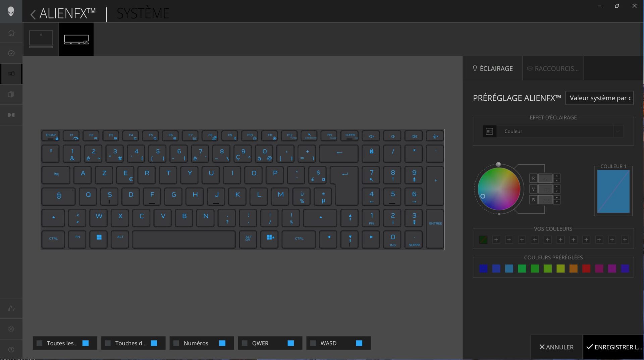Click the B value input field

click(x=545, y=200)
